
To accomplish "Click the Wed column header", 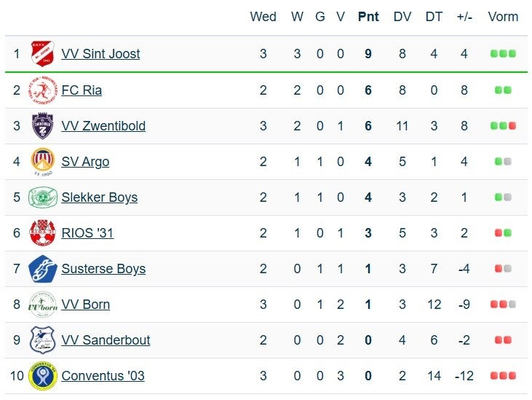I will pyautogui.click(x=263, y=17).
